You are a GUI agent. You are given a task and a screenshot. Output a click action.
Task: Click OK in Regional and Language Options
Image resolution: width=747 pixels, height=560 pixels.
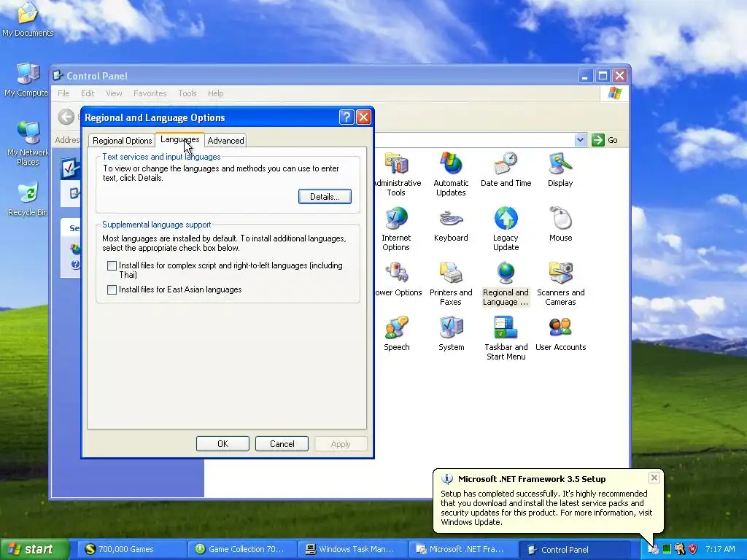(222, 444)
